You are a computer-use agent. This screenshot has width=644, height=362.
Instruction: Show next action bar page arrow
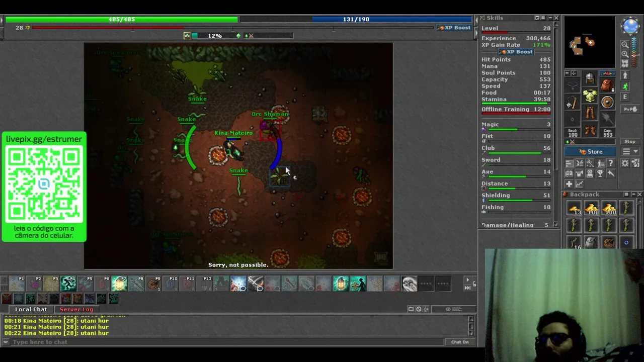click(x=467, y=280)
